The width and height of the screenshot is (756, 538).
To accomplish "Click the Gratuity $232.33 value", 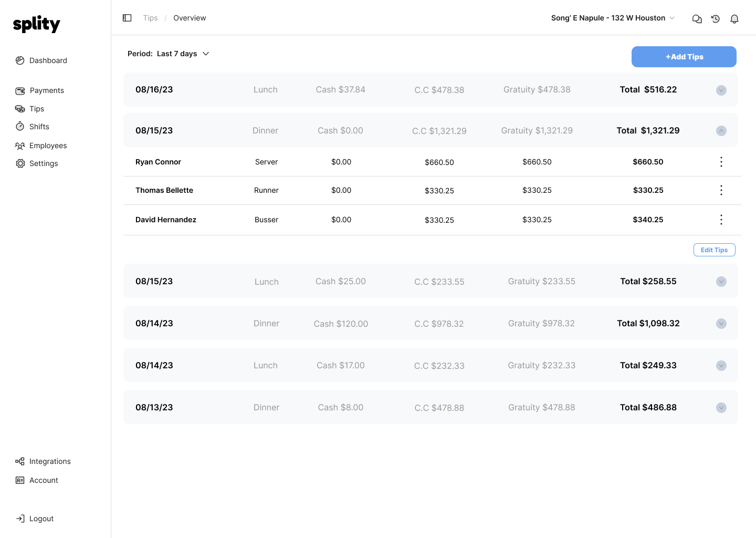I will click(542, 365).
